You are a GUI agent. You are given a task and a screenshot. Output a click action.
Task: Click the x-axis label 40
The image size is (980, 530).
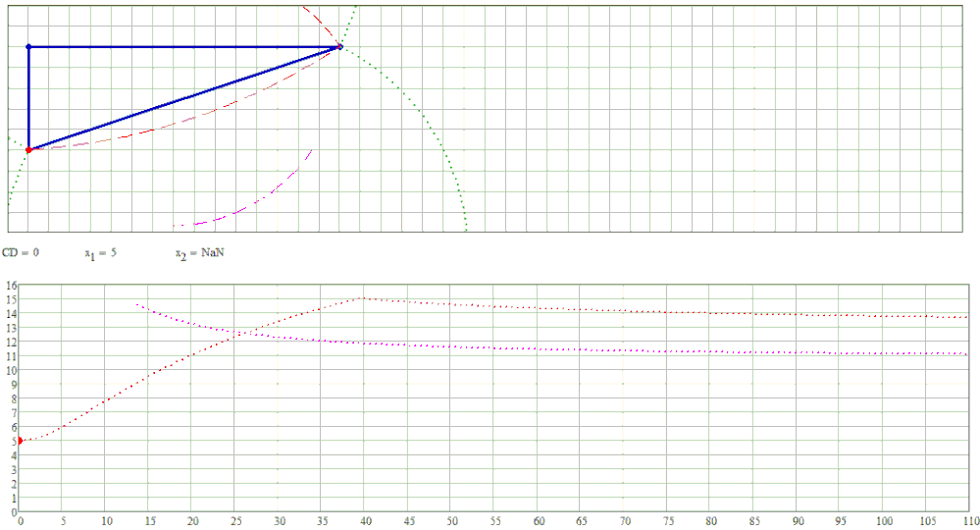point(366,520)
